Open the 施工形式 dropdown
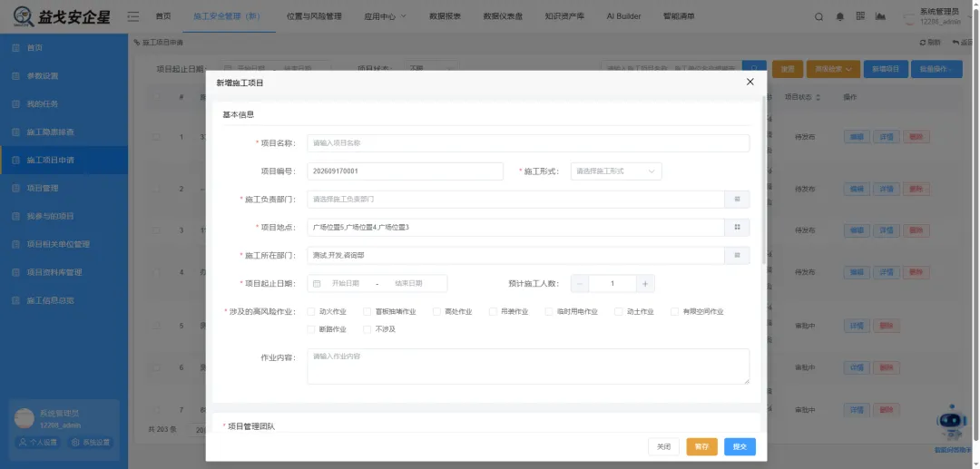 [x=616, y=171]
